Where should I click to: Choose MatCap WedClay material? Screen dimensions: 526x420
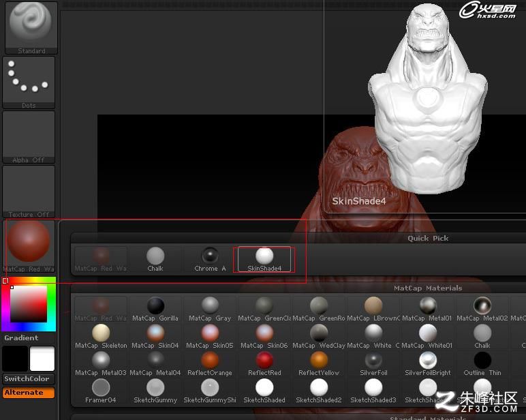pos(319,336)
